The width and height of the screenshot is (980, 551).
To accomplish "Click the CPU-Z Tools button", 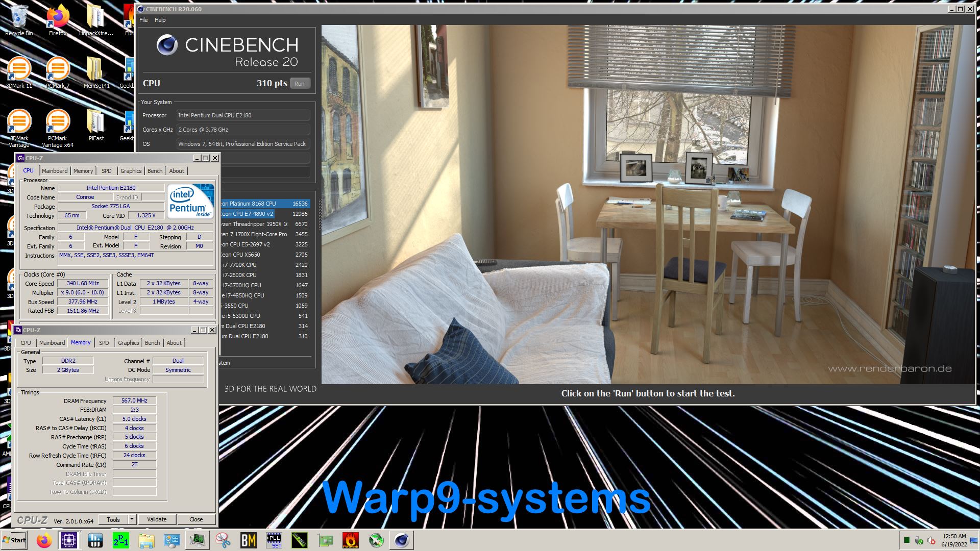I will coord(113,519).
